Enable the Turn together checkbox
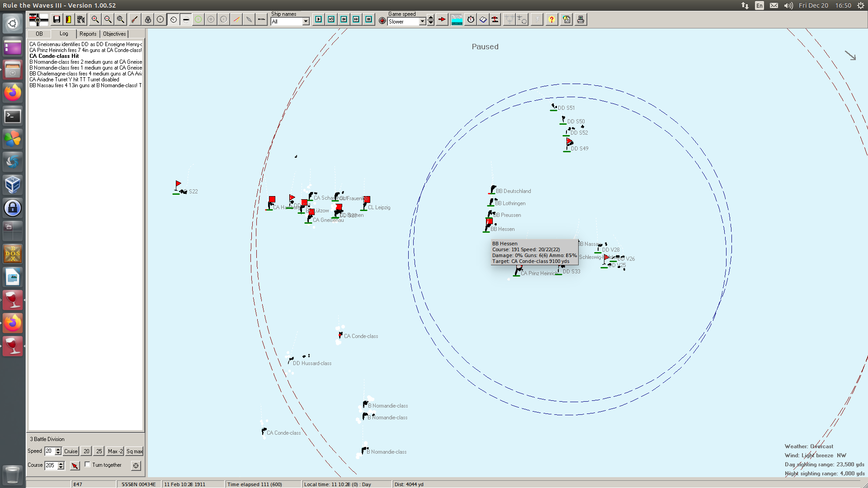 [88, 465]
